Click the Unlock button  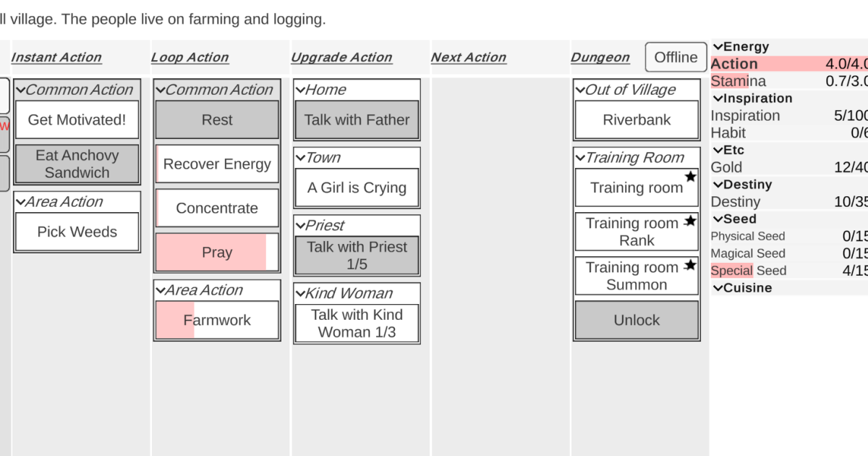[637, 320]
